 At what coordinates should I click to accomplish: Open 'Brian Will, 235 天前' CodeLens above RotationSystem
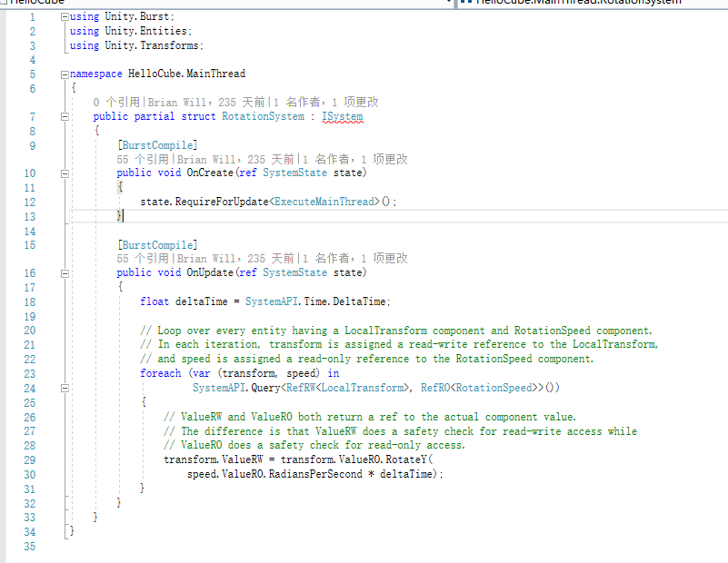tap(206, 102)
